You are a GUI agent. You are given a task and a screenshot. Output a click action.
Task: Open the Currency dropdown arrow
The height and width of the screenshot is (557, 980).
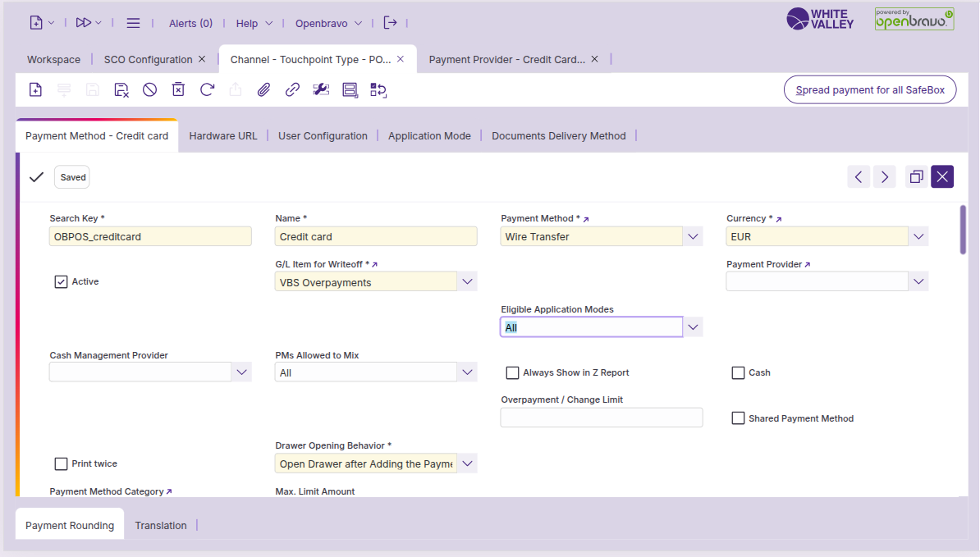pyautogui.click(x=918, y=237)
